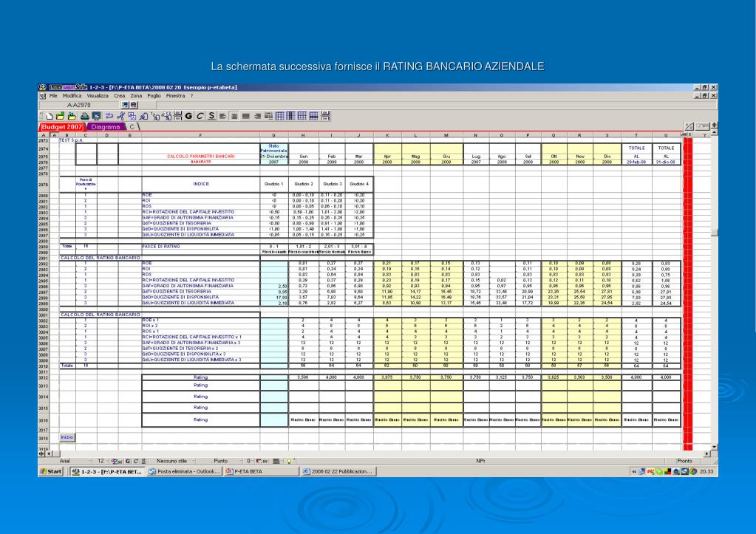The height and width of the screenshot is (534, 756).
Task: Switch to P-ETA BETA taskbar button
Action: click(260, 471)
